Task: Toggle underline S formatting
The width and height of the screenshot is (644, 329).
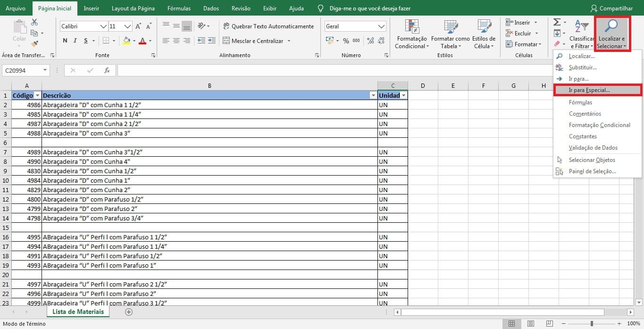Action: [86, 41]
